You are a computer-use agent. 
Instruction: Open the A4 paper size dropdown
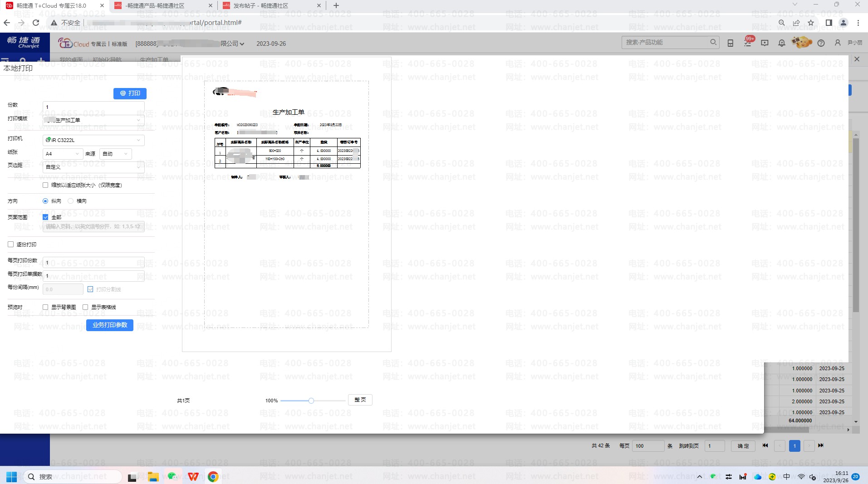click(x=63, y=154)
